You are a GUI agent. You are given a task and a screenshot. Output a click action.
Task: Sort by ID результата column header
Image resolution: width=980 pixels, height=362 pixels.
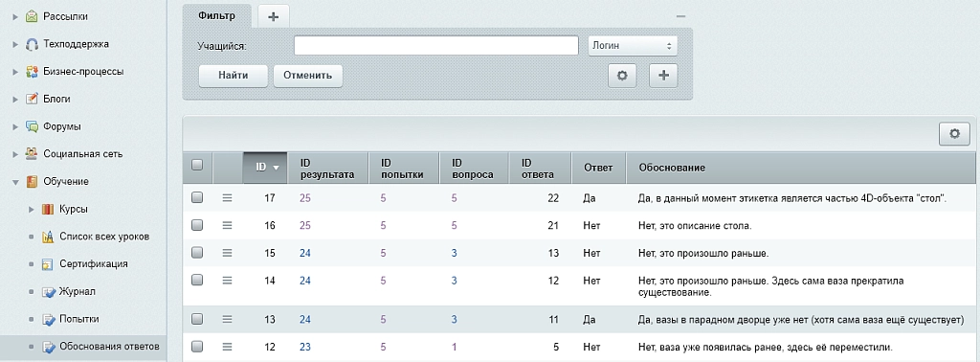click(327, 169)
